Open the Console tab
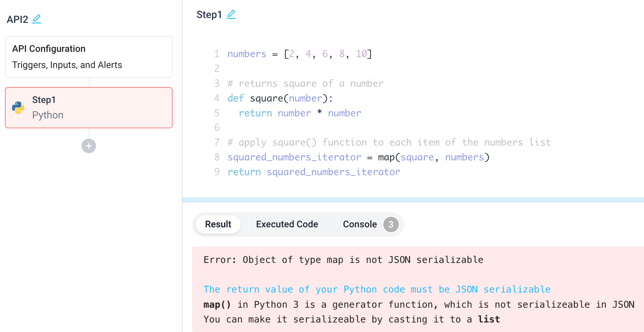644x332 pixels. pos(359,224)
